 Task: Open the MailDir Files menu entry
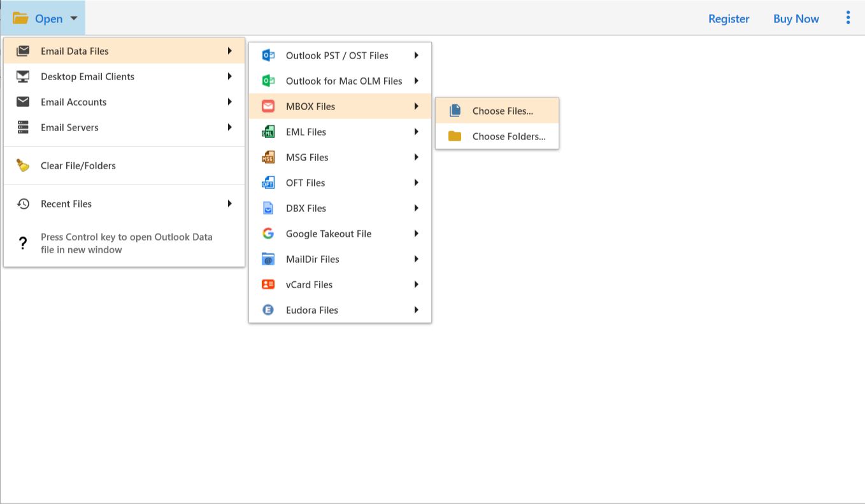click(340, 259)
